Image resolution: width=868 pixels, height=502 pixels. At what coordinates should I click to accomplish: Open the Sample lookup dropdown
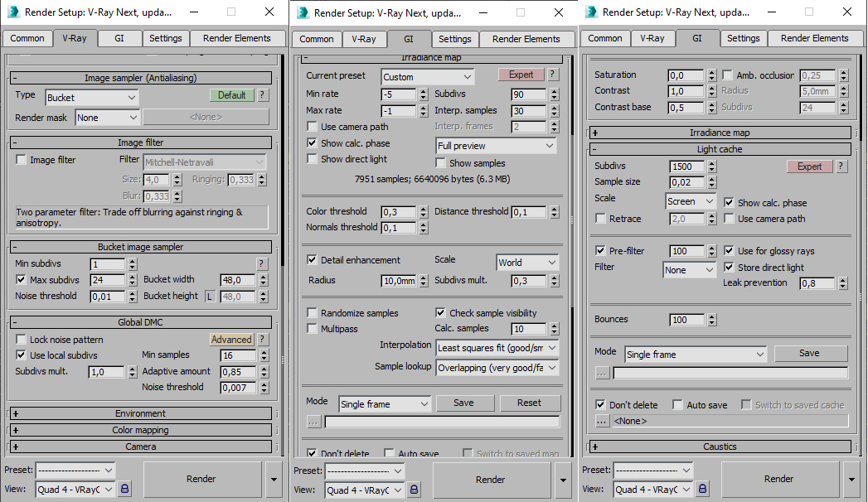pyautogui.click(x=497, y=368)
